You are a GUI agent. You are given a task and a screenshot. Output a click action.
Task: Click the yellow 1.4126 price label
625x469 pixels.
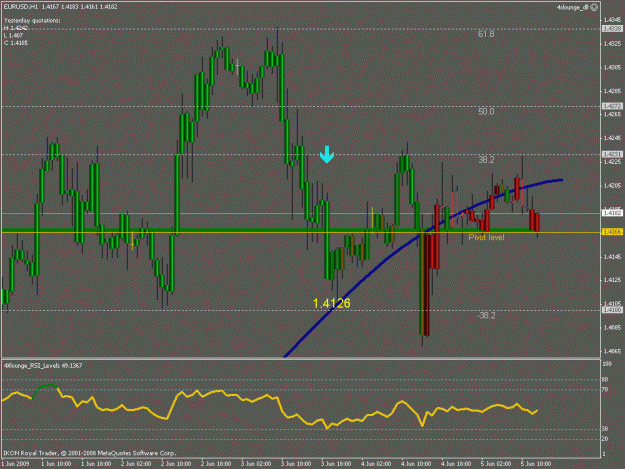pos(332,304)
